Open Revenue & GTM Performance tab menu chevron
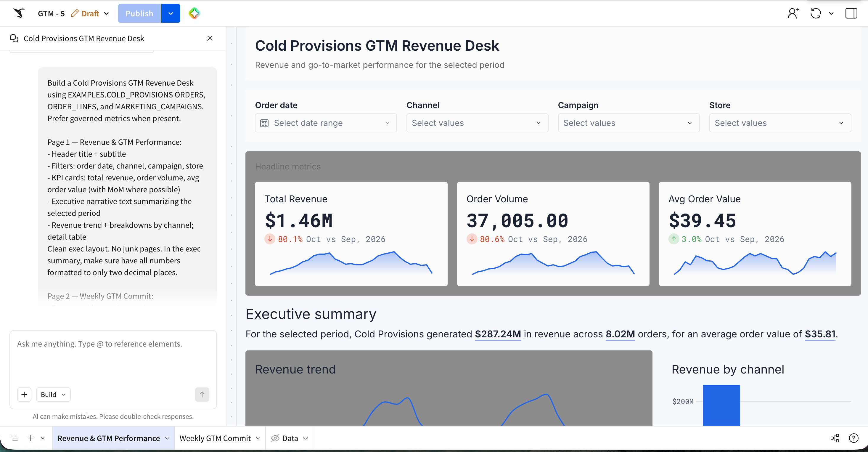This screenshot has width=868, height=452. click(167, 438)
